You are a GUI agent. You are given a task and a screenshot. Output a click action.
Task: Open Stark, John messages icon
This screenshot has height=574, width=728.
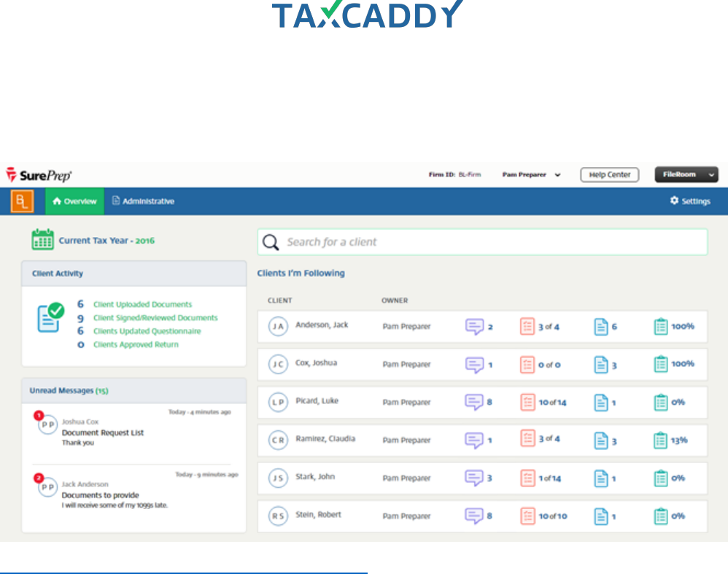coord(474,478)
